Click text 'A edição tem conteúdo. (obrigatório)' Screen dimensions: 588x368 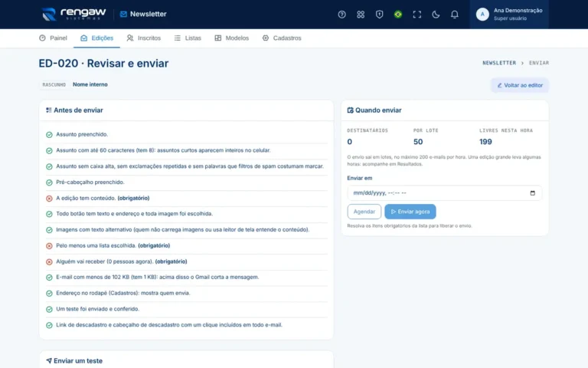[x=103, y=198]
